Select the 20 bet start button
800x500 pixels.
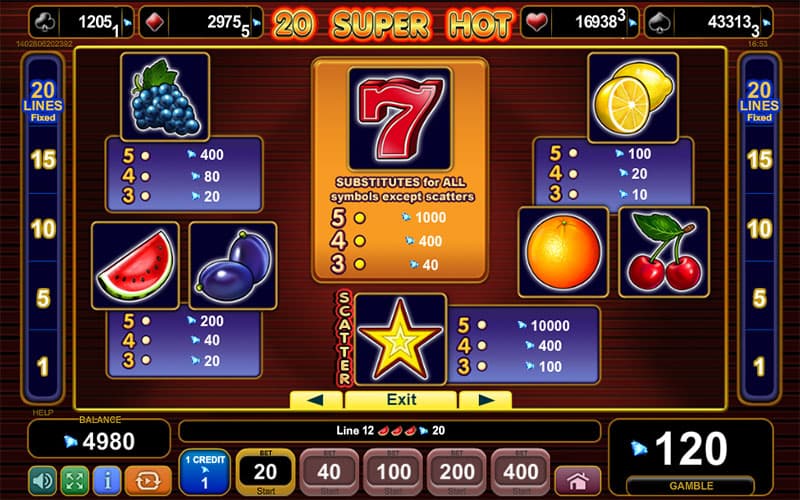click(x=265, y=472)
